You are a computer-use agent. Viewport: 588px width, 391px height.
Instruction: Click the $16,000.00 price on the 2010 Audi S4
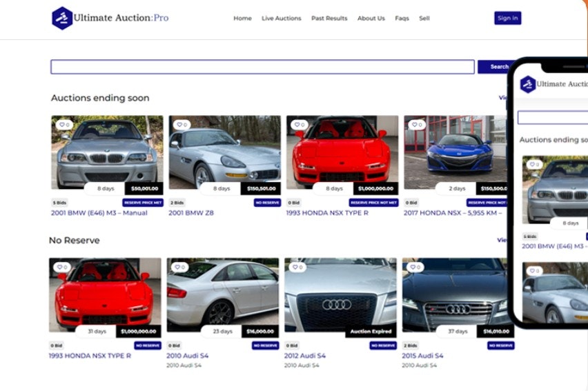click(260, 332)
